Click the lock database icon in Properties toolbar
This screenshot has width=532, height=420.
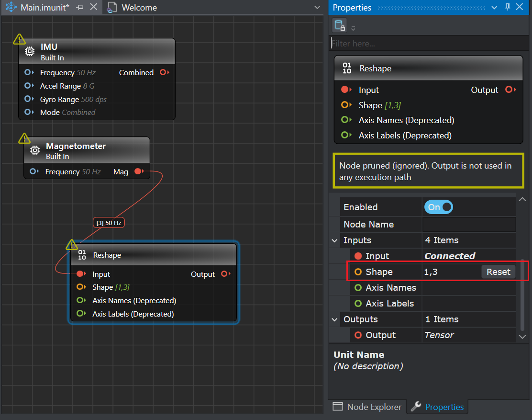[x=340, y=25]
